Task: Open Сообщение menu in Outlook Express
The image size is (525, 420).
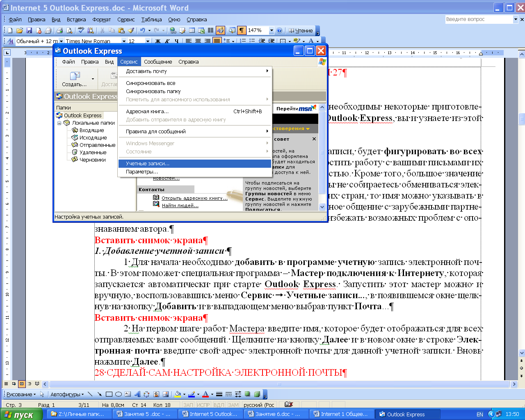Action: pyautogui.click(x=158, y=62)
